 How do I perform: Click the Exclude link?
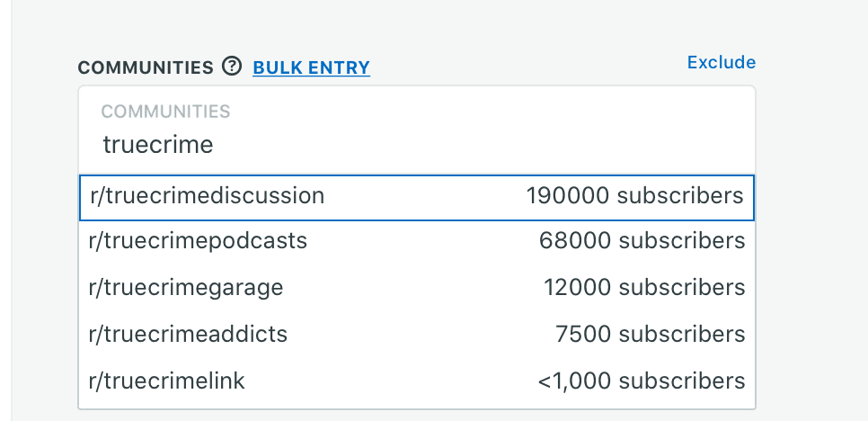click(x=721, y=62)
